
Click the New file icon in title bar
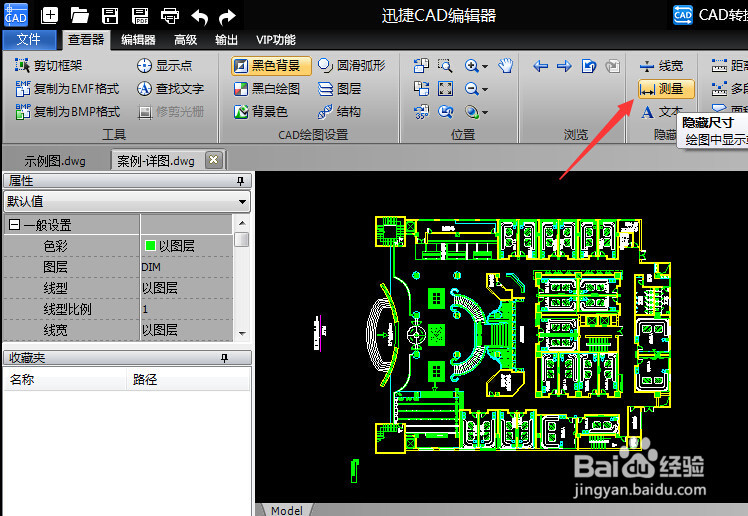[x=50, y=15]
